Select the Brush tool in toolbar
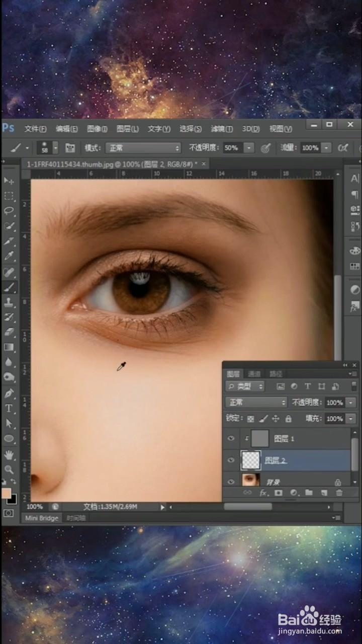362x644 pixels. [x=9, y=287]
